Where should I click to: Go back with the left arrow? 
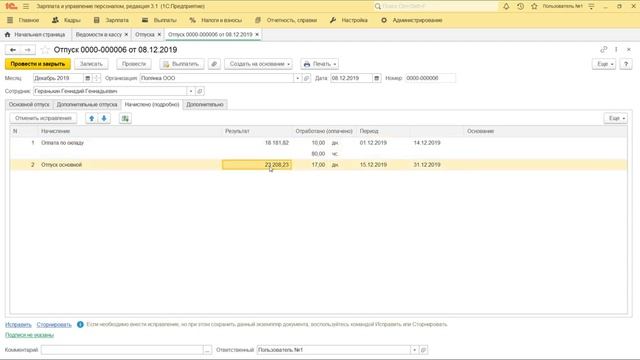coord(13,50)
